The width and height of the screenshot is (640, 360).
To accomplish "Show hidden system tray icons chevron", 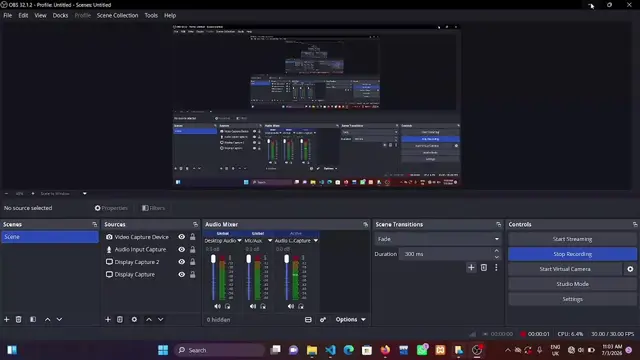I will pyautogui.click(x=508, y=350).
